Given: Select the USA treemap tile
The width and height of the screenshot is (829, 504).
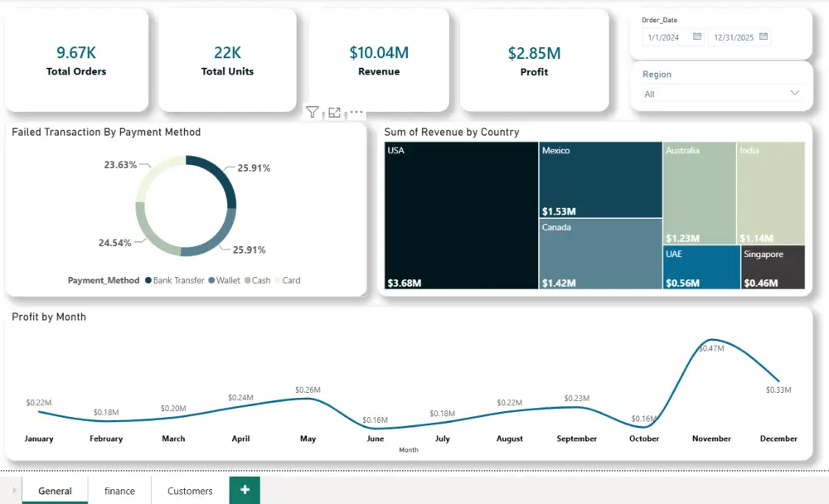Looking at the screenshot, I should [x=461, y=216].
